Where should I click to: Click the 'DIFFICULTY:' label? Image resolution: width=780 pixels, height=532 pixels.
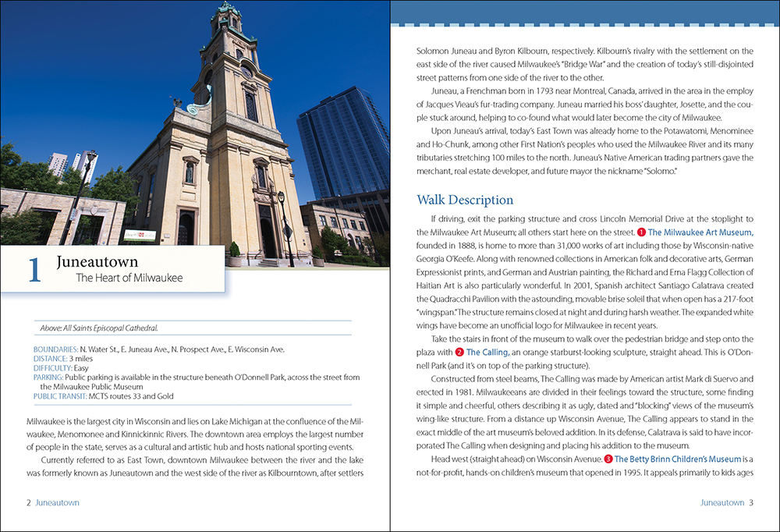point(53,368)
